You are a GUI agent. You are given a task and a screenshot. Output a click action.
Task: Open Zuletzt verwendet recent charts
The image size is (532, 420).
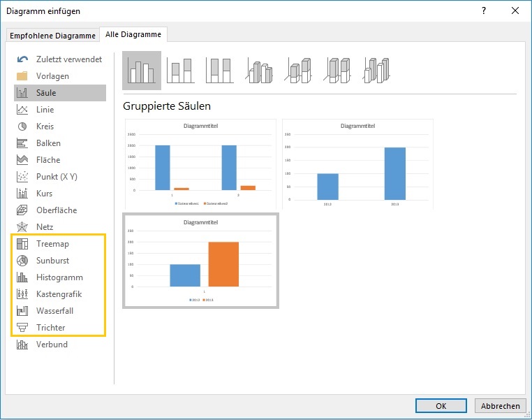coord(68,59)
